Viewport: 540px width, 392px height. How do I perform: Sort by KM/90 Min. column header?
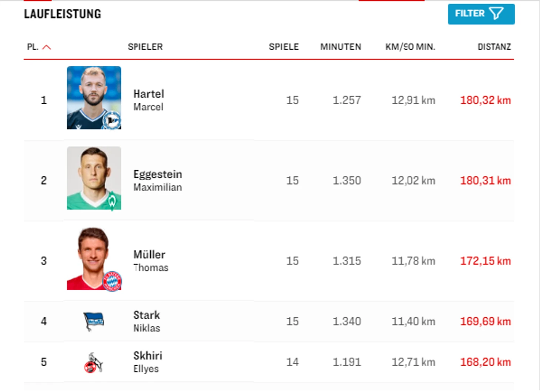point(410,47)
